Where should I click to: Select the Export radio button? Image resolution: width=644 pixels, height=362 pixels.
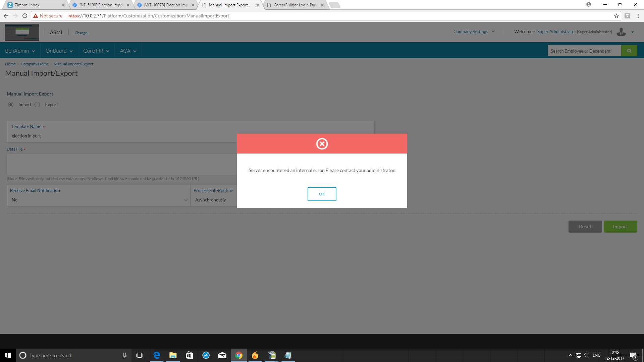coord(37,105)
